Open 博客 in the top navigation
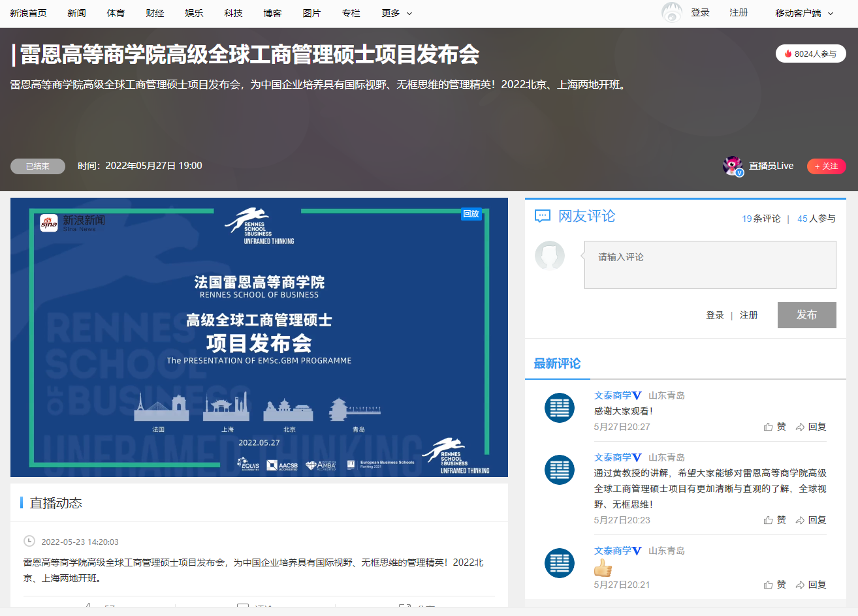Viewport: 858px width, 616px height. 272,13
